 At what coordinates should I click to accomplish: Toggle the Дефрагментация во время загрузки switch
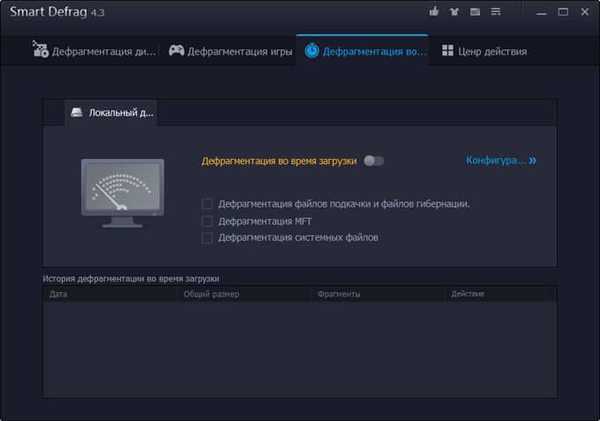click(374, 160)
